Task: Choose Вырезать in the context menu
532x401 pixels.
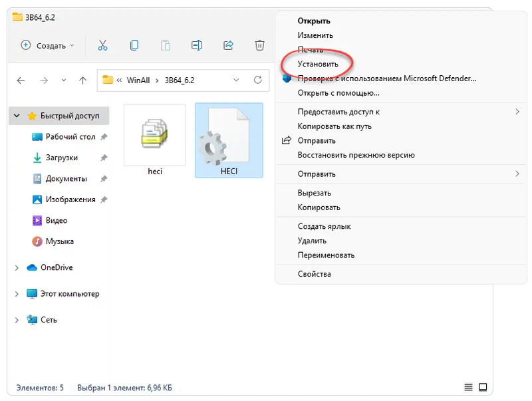Action: (x=314, y=193)
